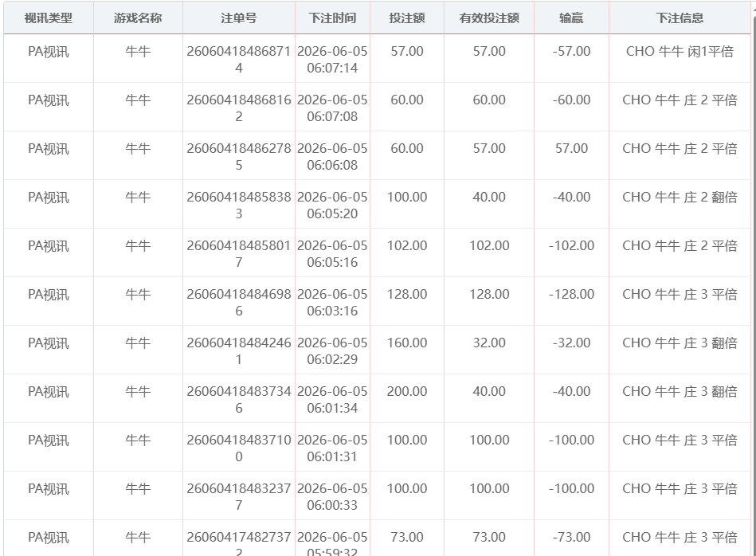Screen dimensions: 756x556
Task: Select bet number ending 837346
Action: (239, 400)
